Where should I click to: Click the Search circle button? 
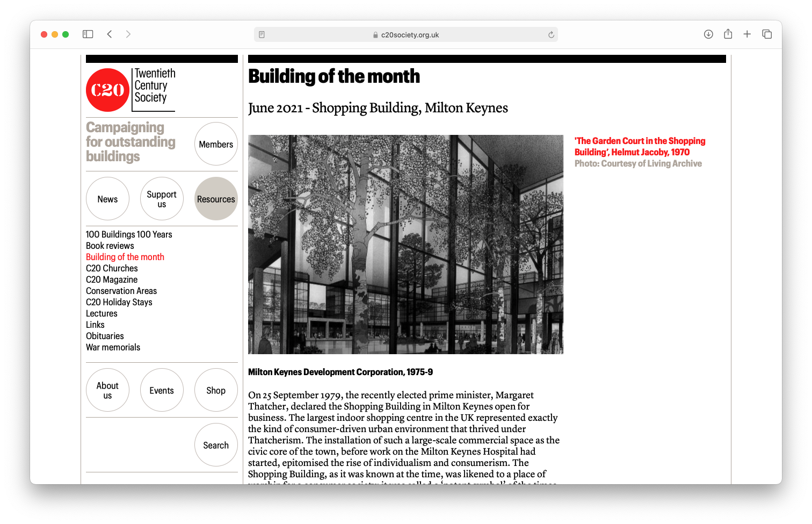216,445
